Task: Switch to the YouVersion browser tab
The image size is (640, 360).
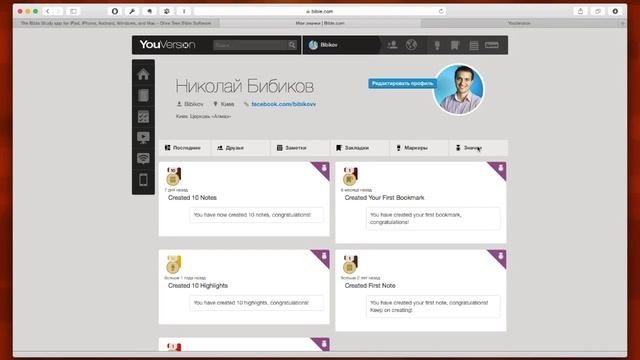Action: point(519,23)
